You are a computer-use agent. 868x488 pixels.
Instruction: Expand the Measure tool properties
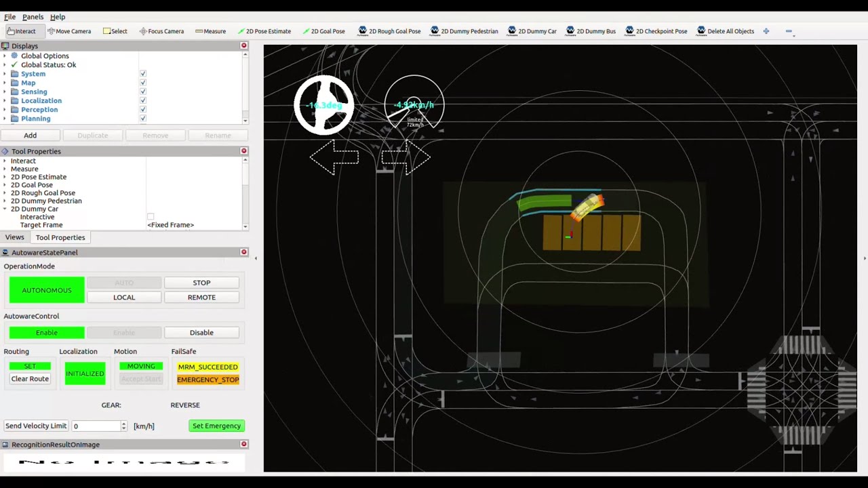5,169
